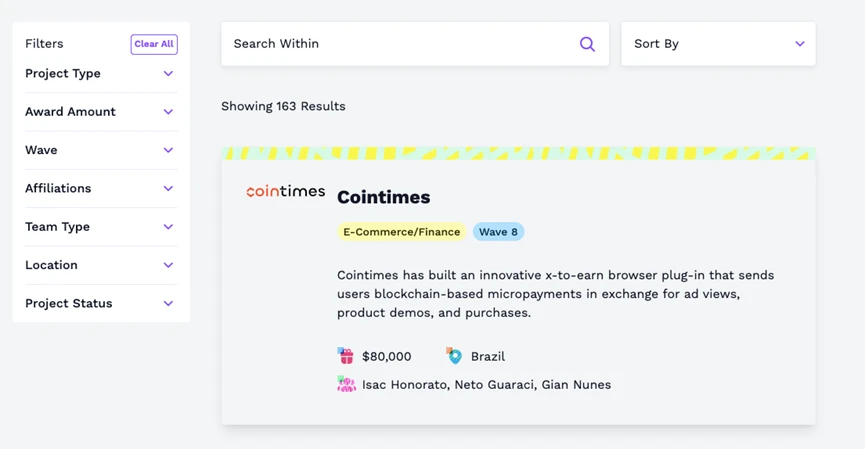Focus the Search Within input field
This screenshot has height=449, width=865.
(x=400, y=44)
